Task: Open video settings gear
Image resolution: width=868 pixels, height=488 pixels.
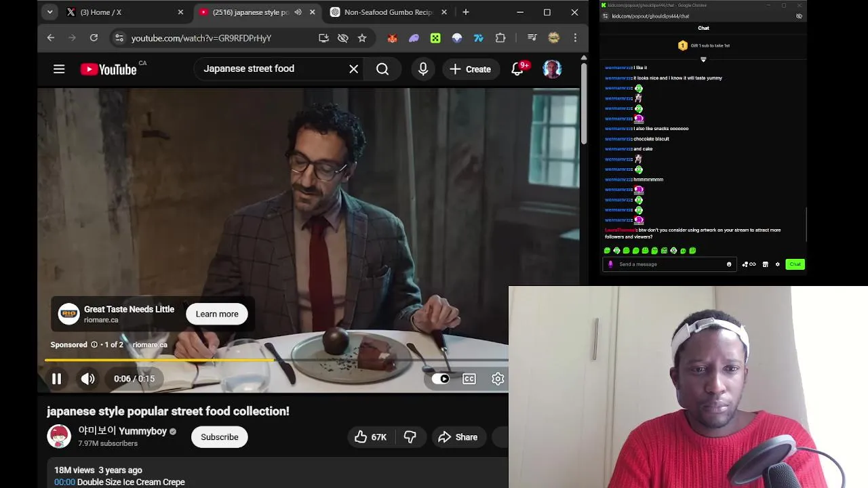Action: [x=498, y=379]
